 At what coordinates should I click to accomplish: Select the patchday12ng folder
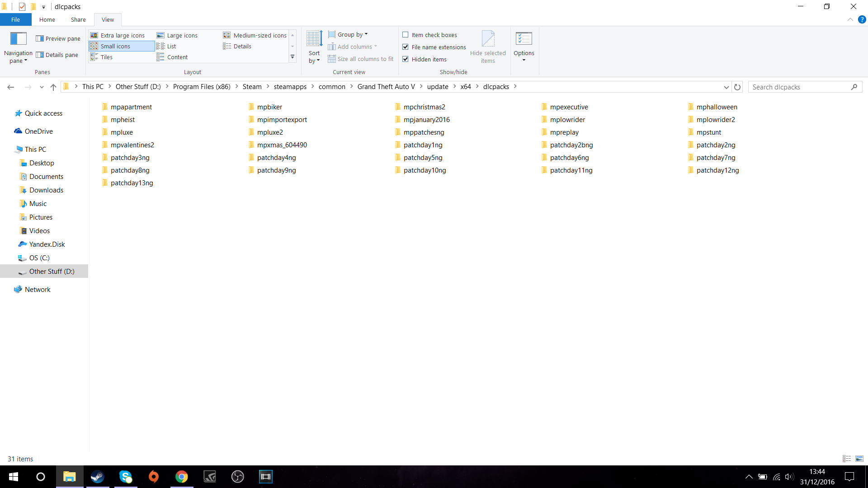pyautogui.click(x=714, y=170)
